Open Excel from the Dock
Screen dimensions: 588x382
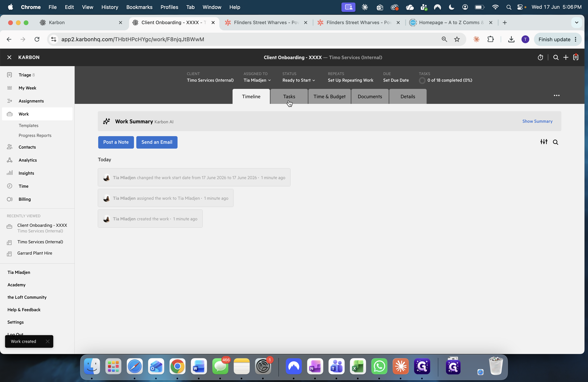pos(358,366)
